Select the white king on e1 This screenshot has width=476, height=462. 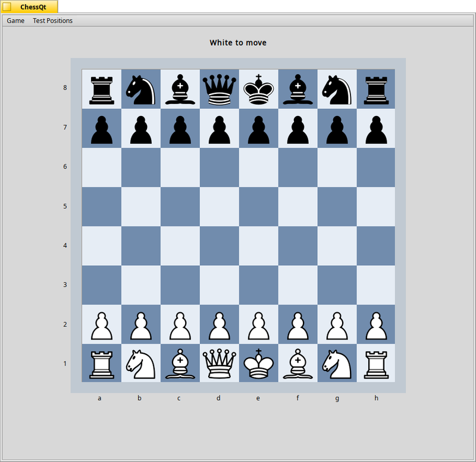point(259,363)
